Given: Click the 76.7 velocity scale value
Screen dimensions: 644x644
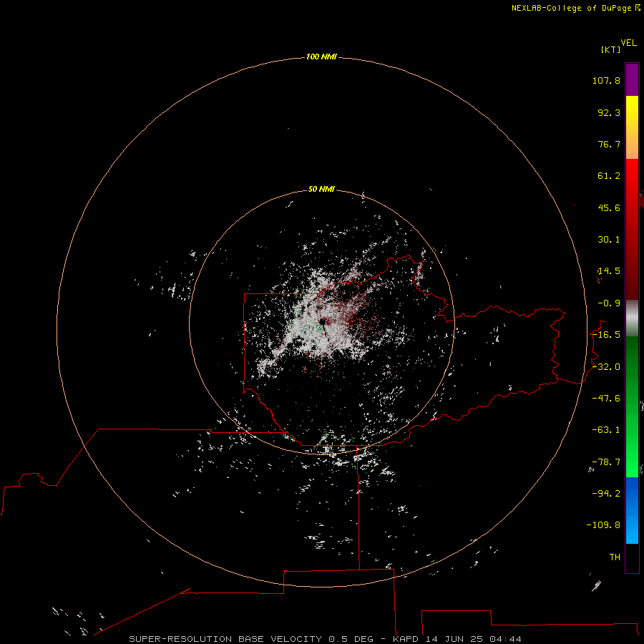Looking at the screenshot, I should [609, 144].
